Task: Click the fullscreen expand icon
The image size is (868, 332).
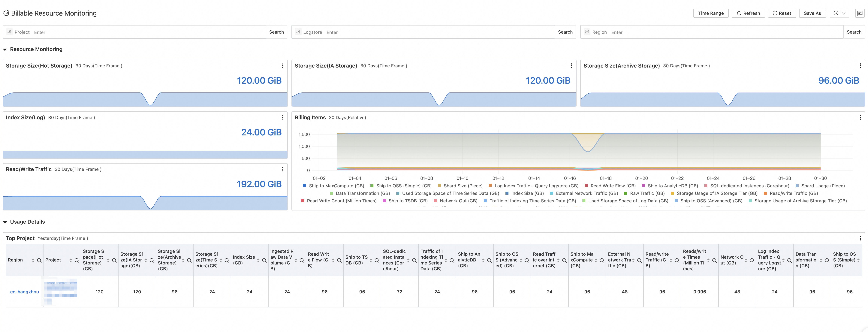Action: (x=836, y=13)
